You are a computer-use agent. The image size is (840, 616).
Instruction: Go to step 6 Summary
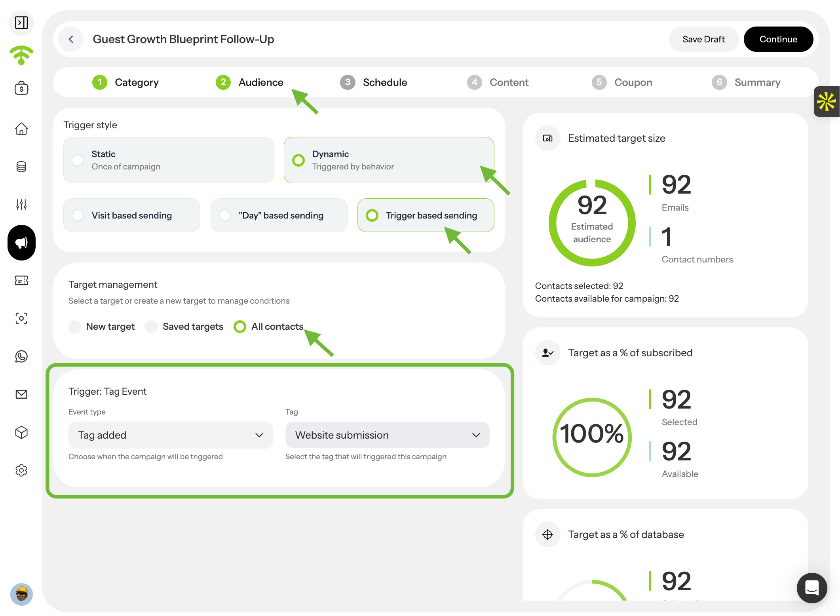click(x=746, y=82)
